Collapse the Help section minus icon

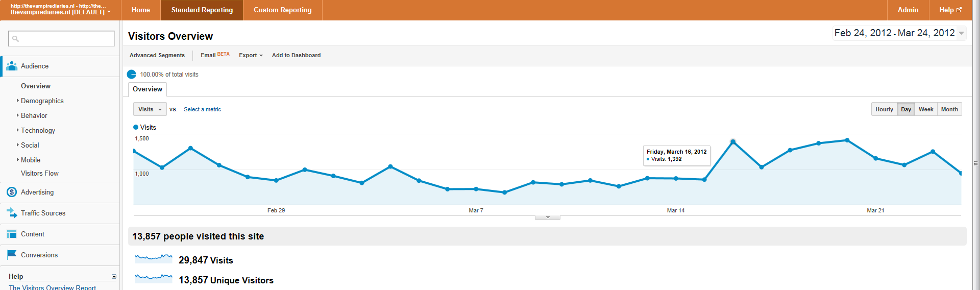coord(114,277)
